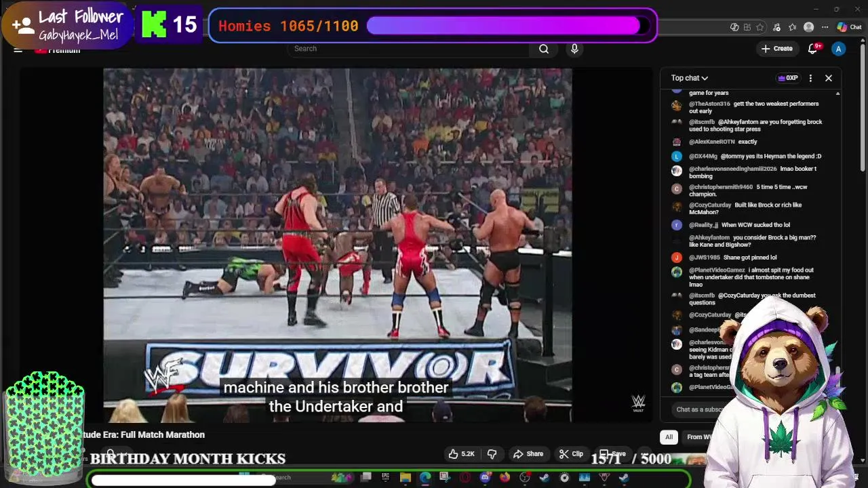Image resolution: width=868 pixels, height=488 pixels.
Task: Open the account avatar menu labeled A
Action: click(x=839, y=49)
